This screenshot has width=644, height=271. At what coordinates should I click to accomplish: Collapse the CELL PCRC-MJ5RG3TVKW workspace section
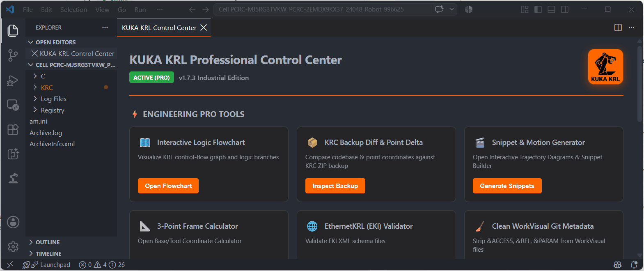point(71,65)
